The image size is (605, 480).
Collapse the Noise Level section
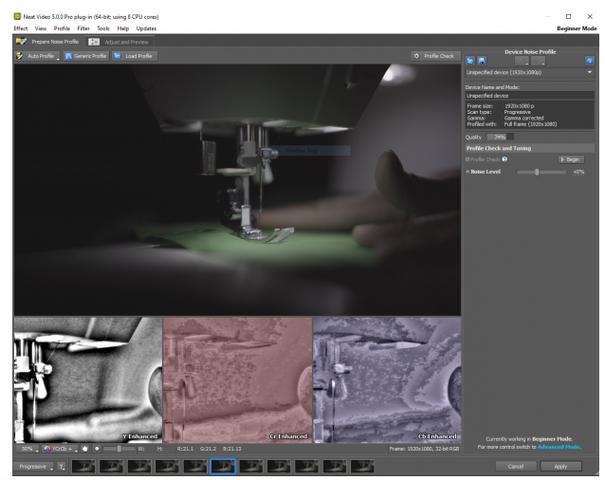pyautogui.click(x=468, y=172)
